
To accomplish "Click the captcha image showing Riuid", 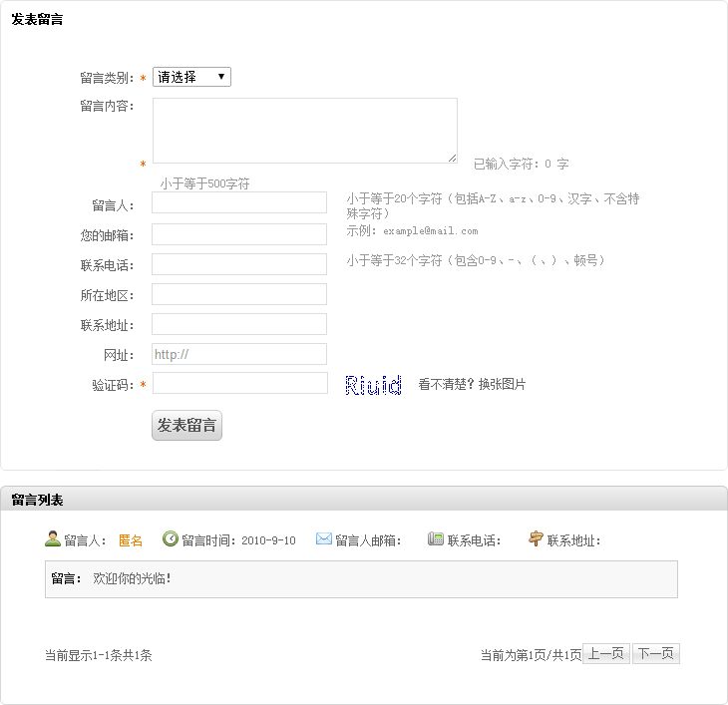I will [x=373, y=385].
